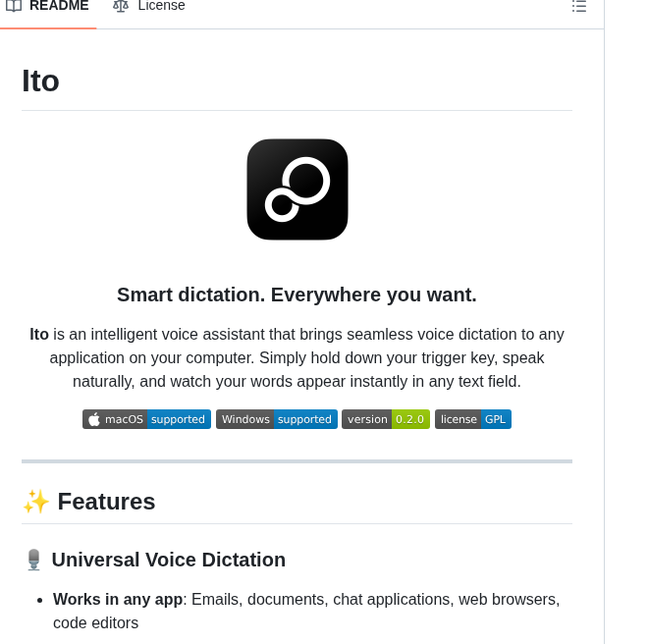Open the README outline list icon

[x=579, y=6]
